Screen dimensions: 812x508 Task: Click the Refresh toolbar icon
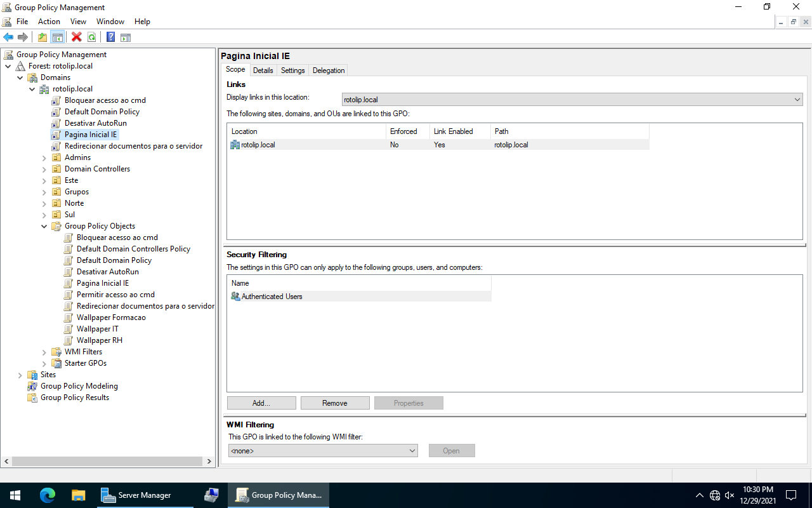point(92,37)
